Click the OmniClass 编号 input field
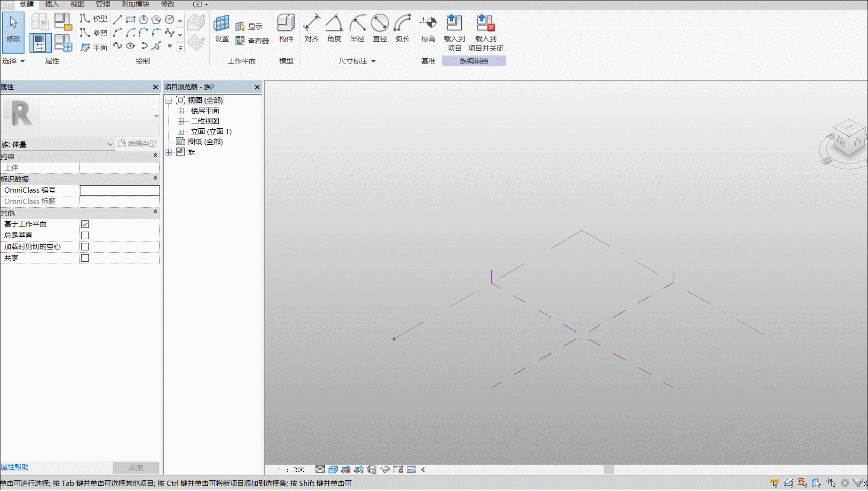This screenshot has height=491, width=868. 119,190
